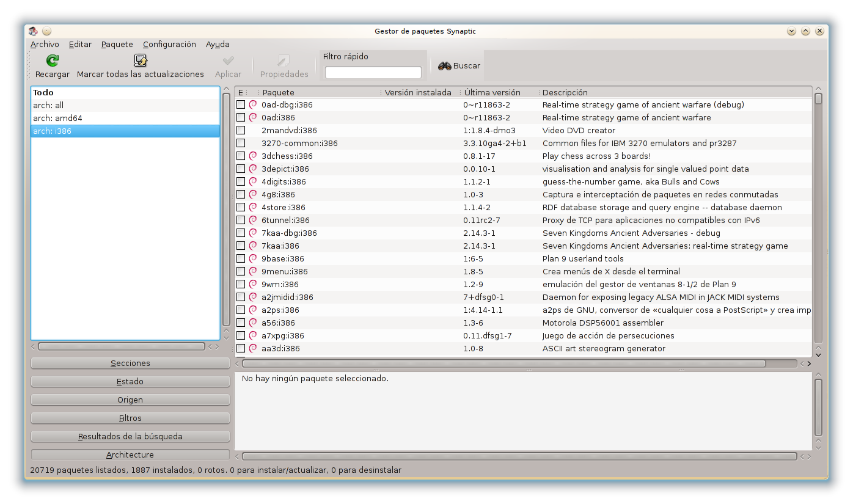Click Debian swirl icon beside 3dchess:i386
Image resolution: width=853 pixels, height=504 pixels.
(x=253, y=156)
